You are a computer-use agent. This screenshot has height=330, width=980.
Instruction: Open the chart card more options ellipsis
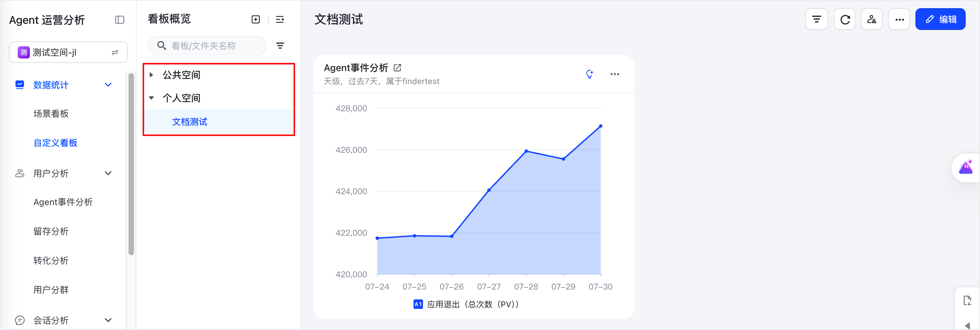[615, 74]
